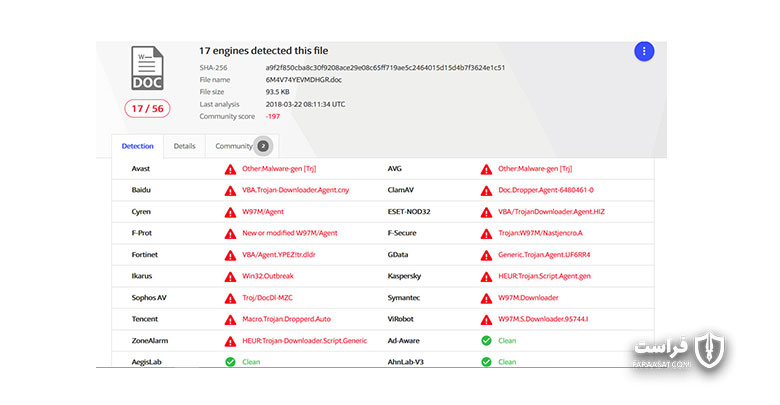Click the '17 engines detected this file' heading
This screenshot has height=405, width=780.
coord(264,51)
